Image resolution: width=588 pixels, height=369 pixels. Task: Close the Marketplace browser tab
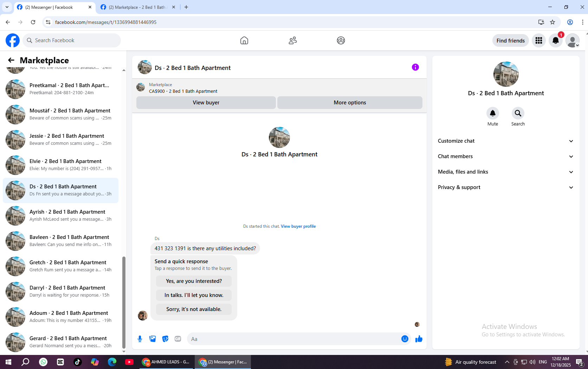174,7
